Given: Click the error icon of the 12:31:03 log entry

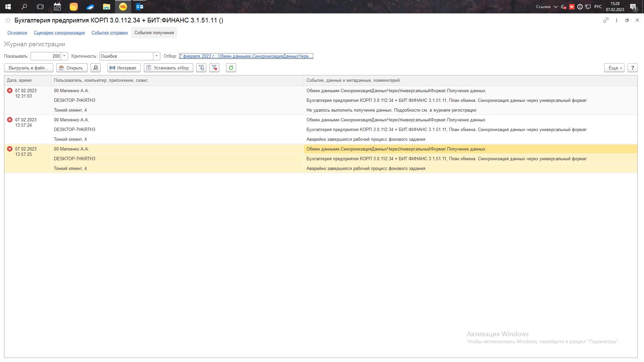Looking at the screenshot, I should (10, 90).
